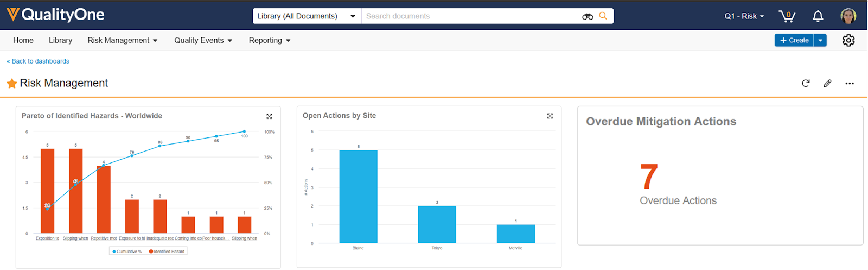Screen dimensions: 868x270
Task: Open the Q1 - Risk vault dropdown
Action: (x=744, y=16)
